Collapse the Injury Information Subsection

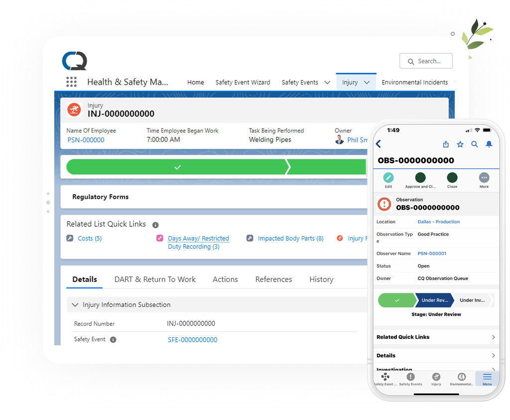[x=75, y=305]
